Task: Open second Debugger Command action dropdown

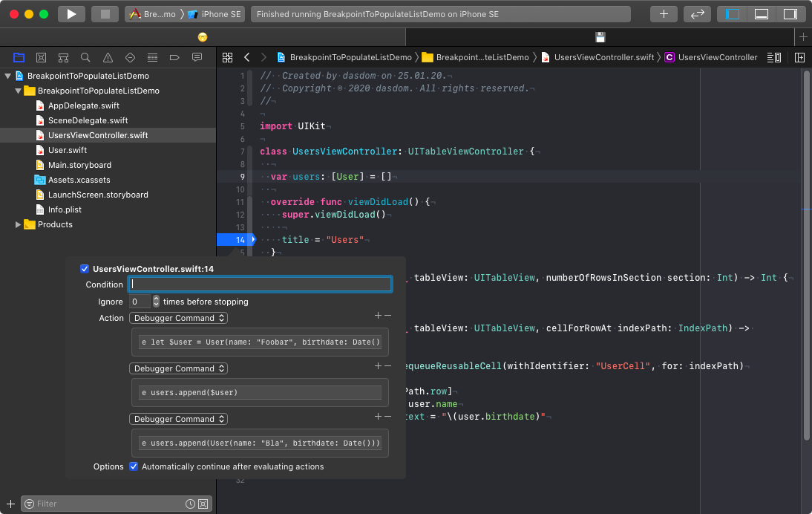Action: coord(179,368)
